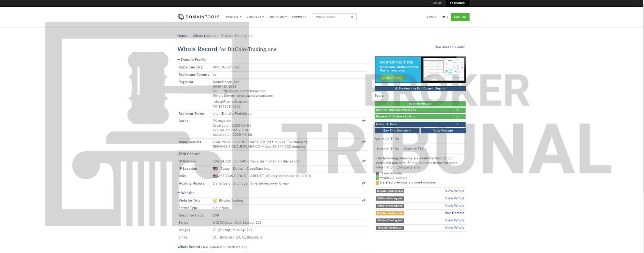644x253 pixels.
Task: View Whois for BitCoin-Trading.com
Action: click(454, 191)
